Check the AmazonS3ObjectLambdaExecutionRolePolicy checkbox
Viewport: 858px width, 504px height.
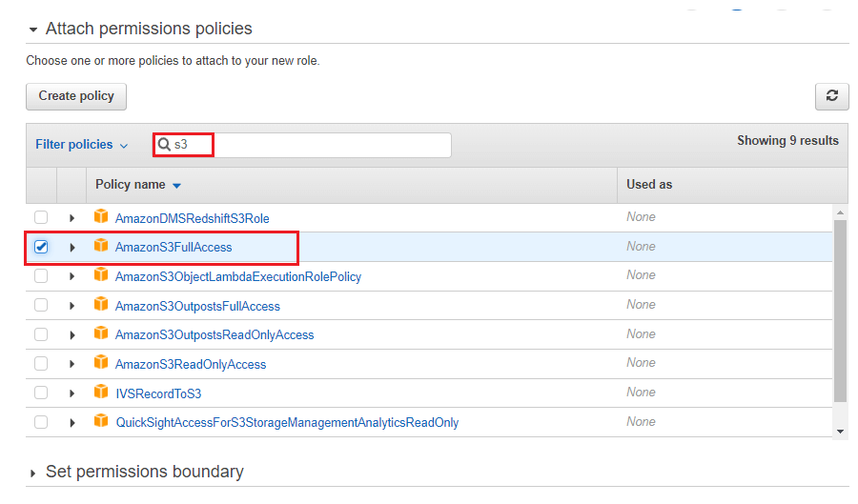(x=41, y=276)
